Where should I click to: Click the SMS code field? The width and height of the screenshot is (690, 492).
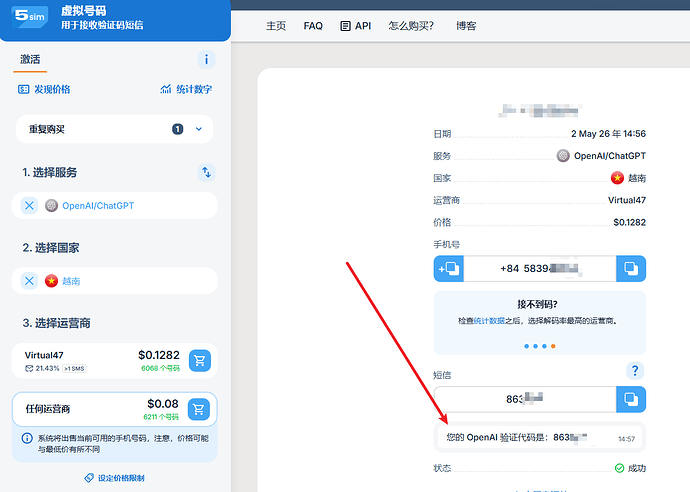525,399
